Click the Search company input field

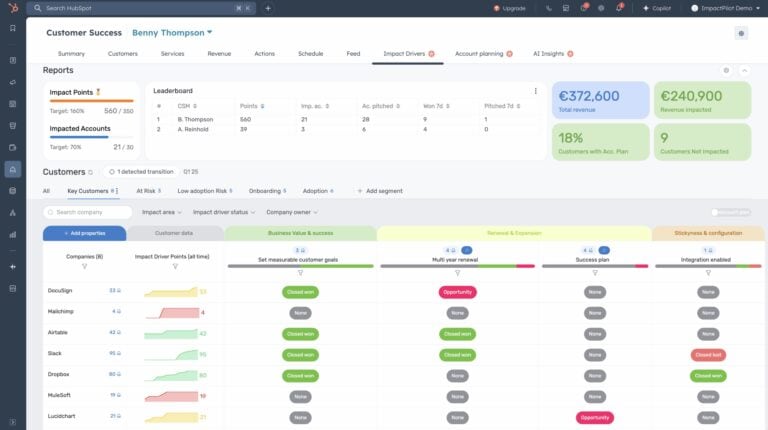[x=88, y=212]
